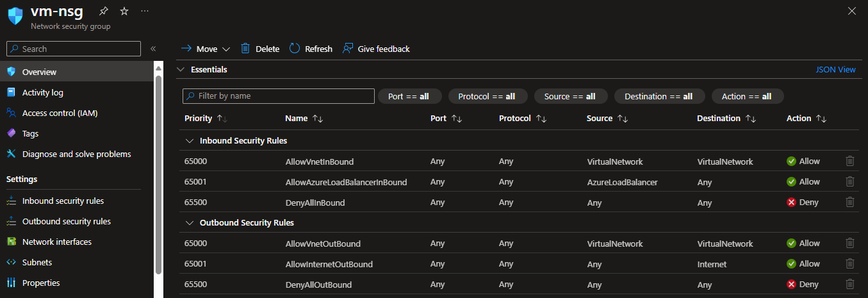Click trash icon for DenyAllOutBound rule

coord(850,285)
